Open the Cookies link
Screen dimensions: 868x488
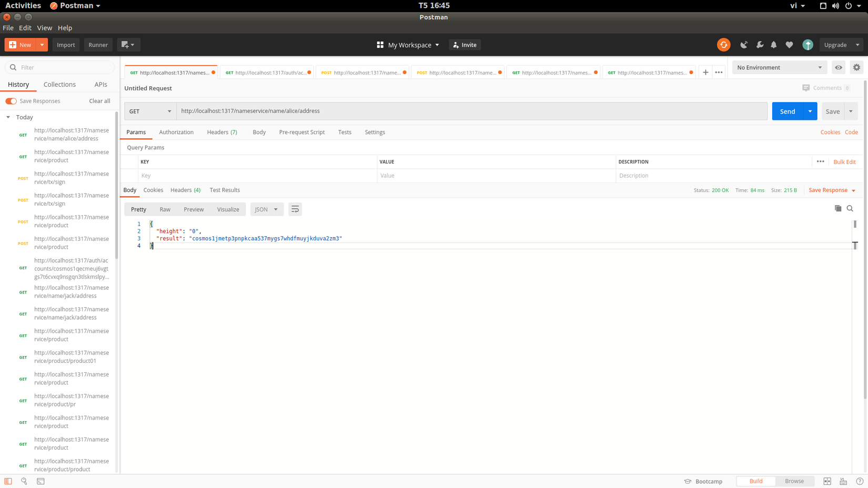click(x=830, y=132)
